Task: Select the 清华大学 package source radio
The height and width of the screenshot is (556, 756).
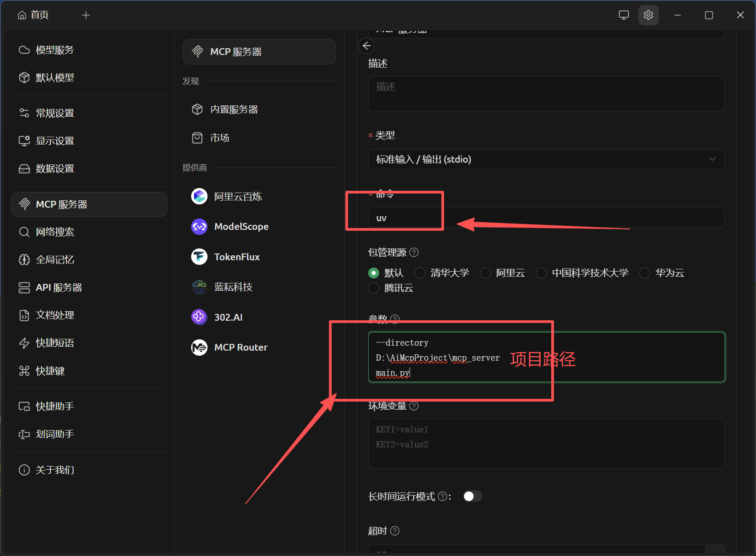Action: (x=420, y=273)
